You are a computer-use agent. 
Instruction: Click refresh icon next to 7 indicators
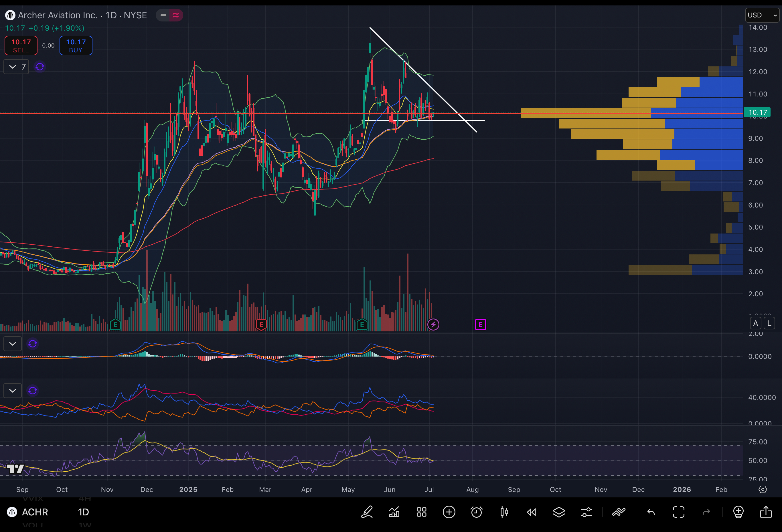[40, 67]
